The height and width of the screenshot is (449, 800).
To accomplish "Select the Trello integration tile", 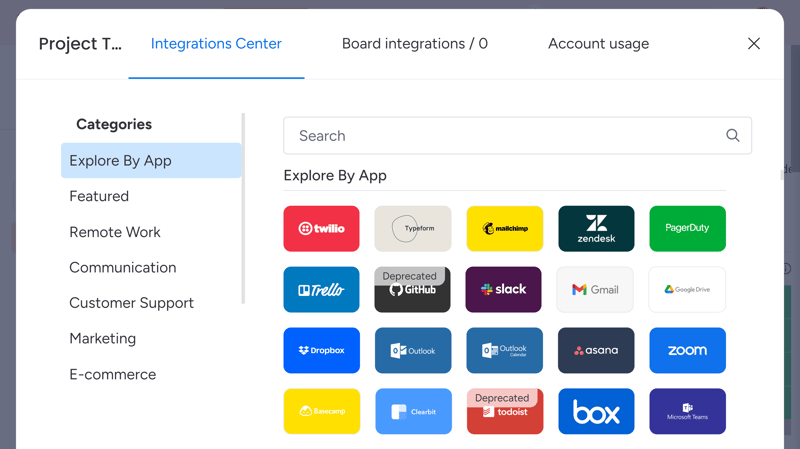I will [321, 289].
